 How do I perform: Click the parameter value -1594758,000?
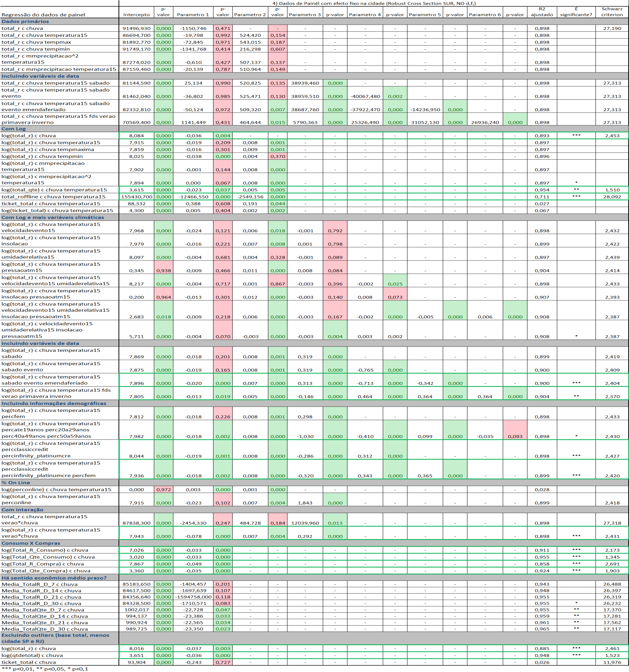(193, 597)
